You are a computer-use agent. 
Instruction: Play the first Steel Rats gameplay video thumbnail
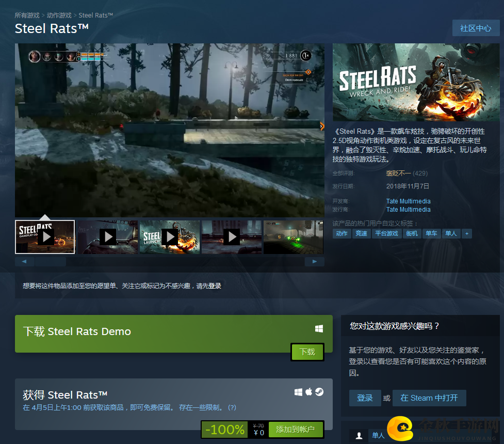click(x=45, y=237)
